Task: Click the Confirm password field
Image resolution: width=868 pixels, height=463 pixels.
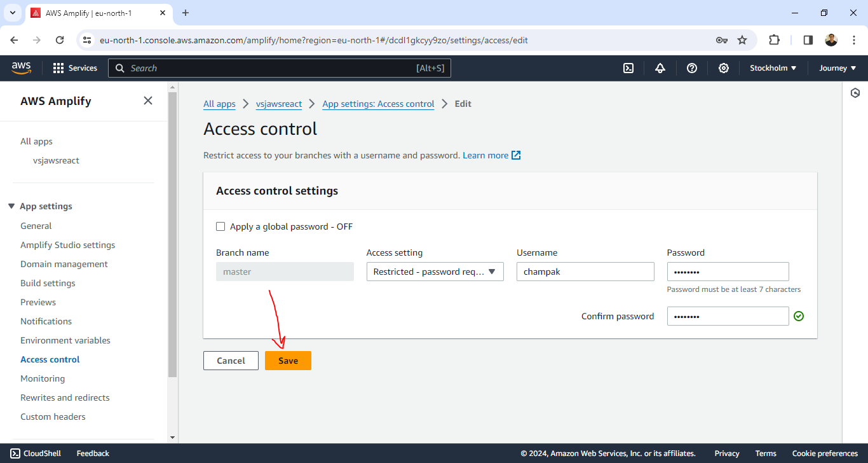Action: pos(728,316)
